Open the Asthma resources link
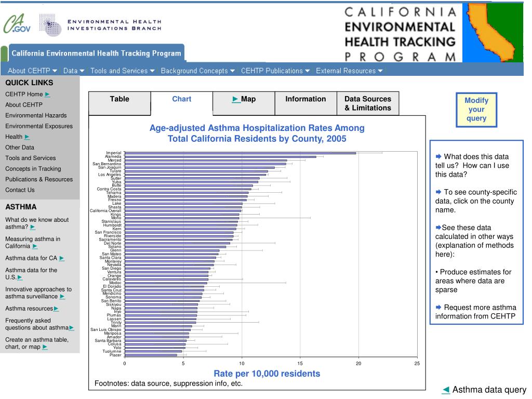 pyautogui.click(x=29, y=309)
